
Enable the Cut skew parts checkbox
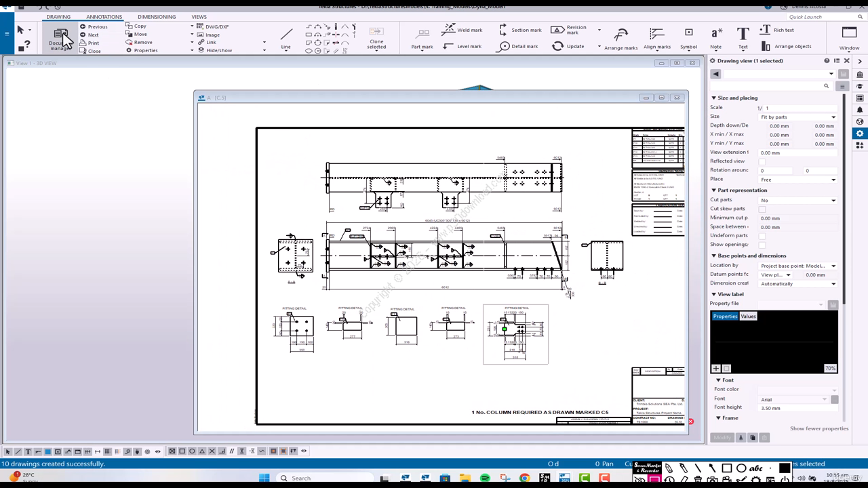(x=762, y=209)
